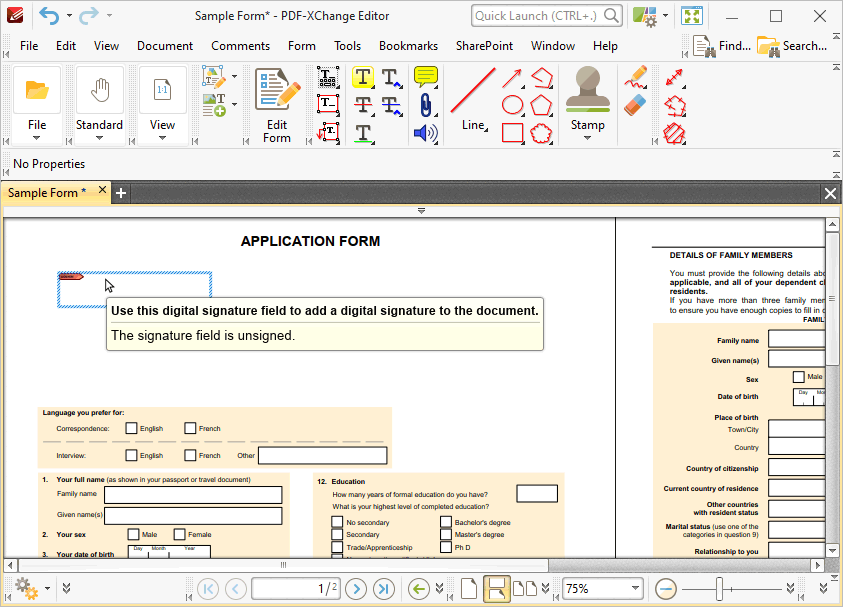Tick the Bachelor's degree checkbox
Screen dimensions: 843x607
(446, 522)
